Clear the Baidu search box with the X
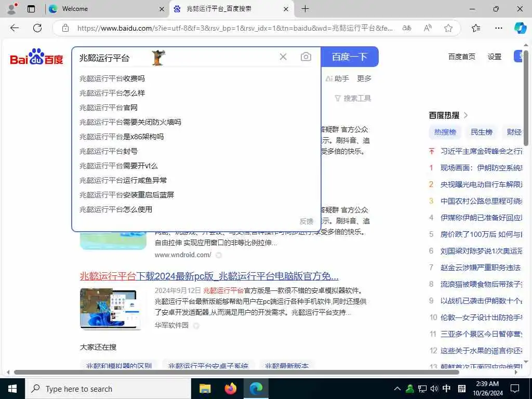 (x=283, y=57)
